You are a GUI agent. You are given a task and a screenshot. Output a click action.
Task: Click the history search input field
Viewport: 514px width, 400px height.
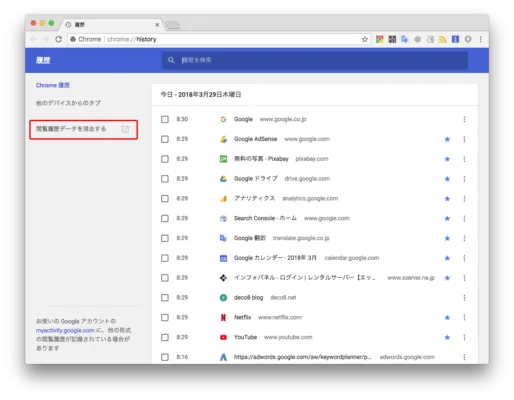(x=315, y=60)
